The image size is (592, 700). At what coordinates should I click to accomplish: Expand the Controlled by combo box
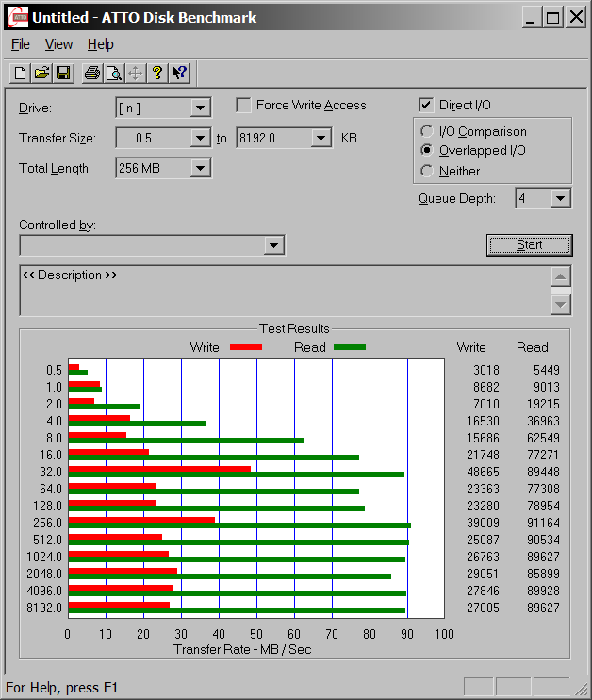pyautogui.click(x=273, y=245)
